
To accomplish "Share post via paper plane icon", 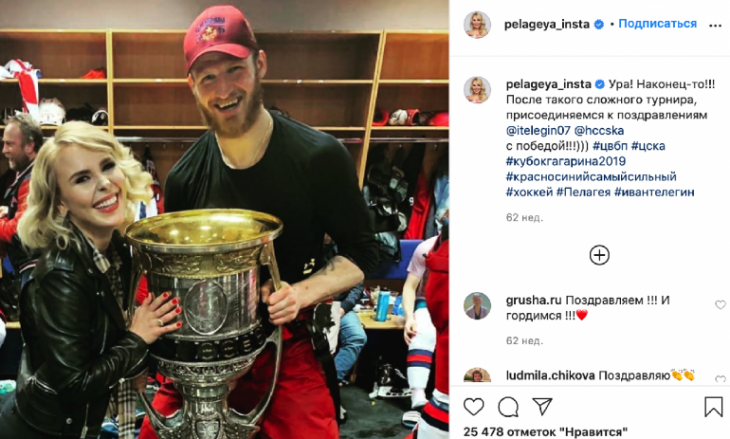I will pos(542,406).
